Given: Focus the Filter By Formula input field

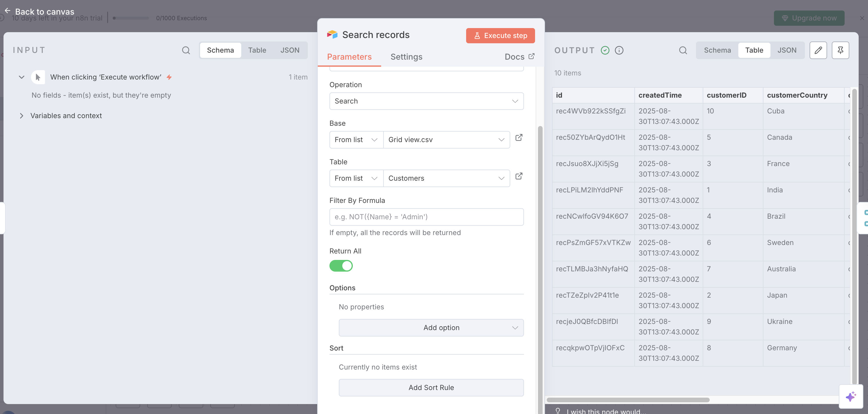Looking at the screenshot, I should [x=426, y=217].
